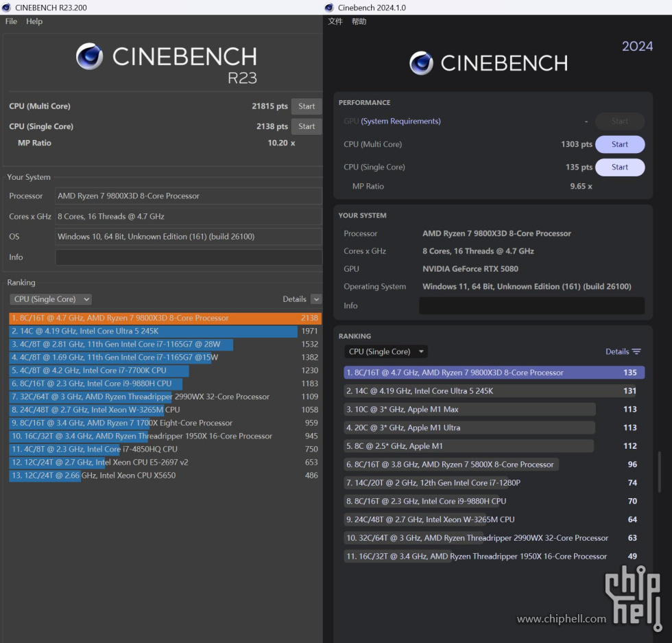Click 2024 Processor value AMD Ryzen 7 9800X3D
This screenshot has width=672, height=643.
tap(496, 234)
